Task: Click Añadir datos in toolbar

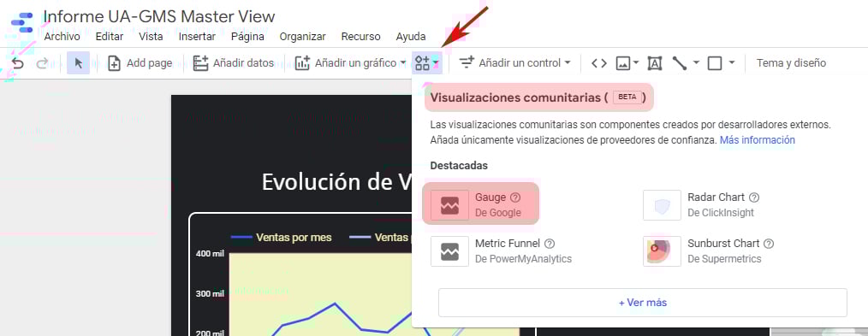Action: pos(233,63)
